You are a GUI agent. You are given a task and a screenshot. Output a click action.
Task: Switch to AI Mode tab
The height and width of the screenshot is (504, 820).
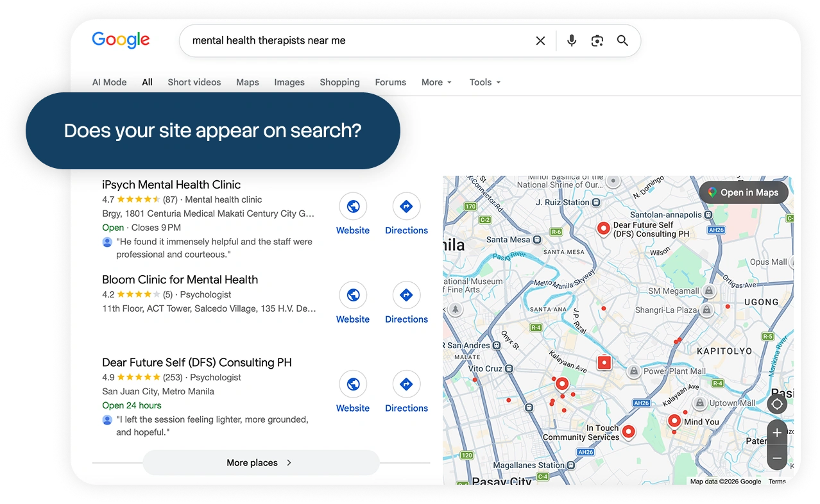pyautogui.click(x=109, y=82)
